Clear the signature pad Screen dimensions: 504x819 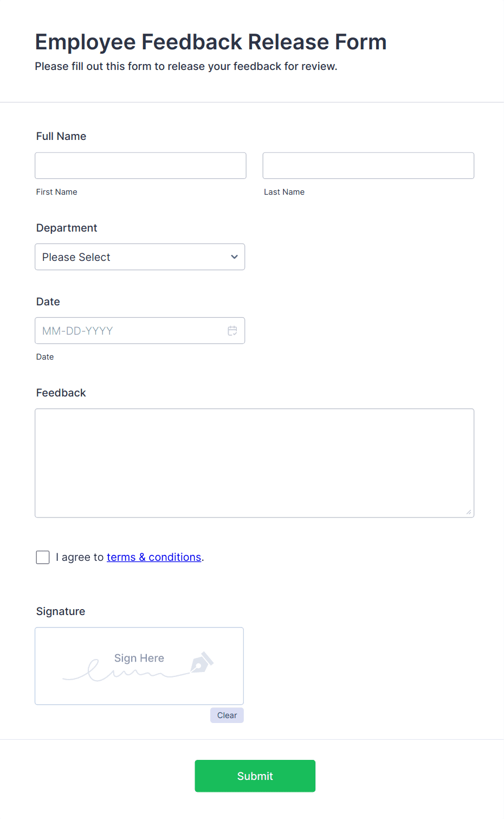(x=227, y=715)
